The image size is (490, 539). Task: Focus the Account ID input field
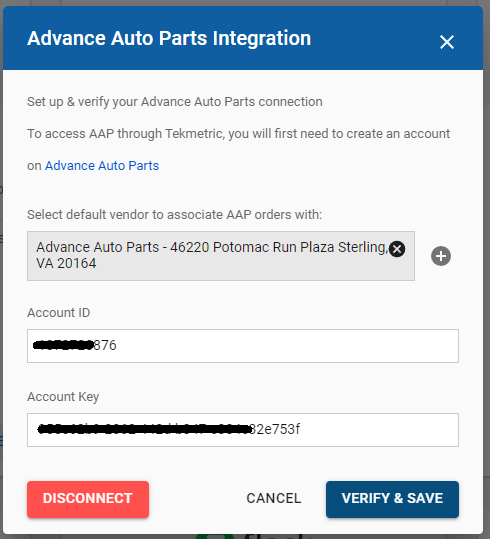click(243, 346)
